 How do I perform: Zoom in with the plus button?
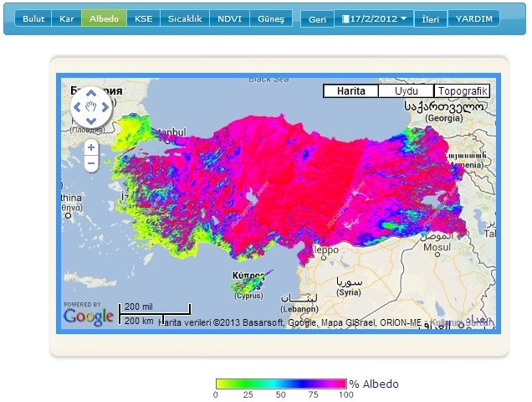[91, 148]
